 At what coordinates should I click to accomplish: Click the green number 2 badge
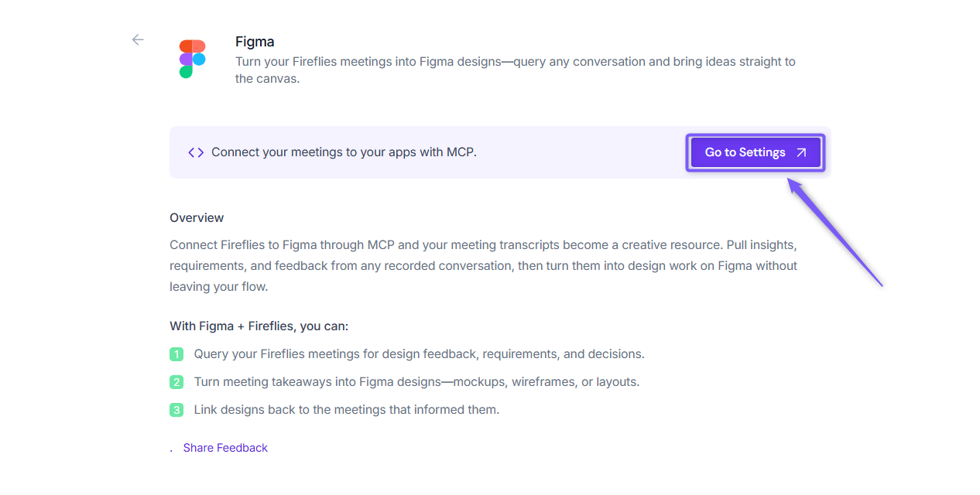176,382
